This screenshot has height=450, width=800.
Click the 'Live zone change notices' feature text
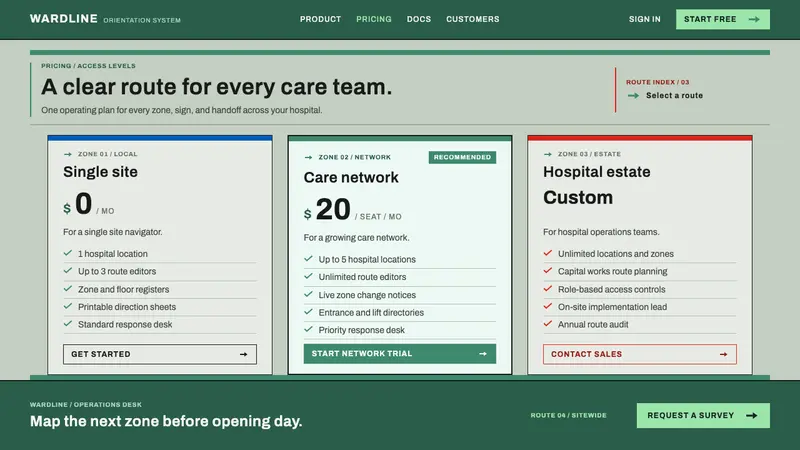[x=367, y=295]
